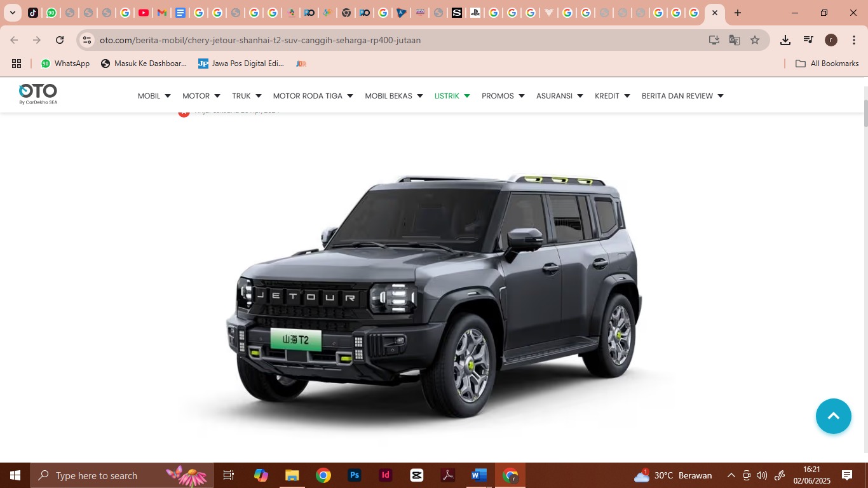Expand the TRUK dropdown menu
The image size is (868, 488).
click(247, 96)
